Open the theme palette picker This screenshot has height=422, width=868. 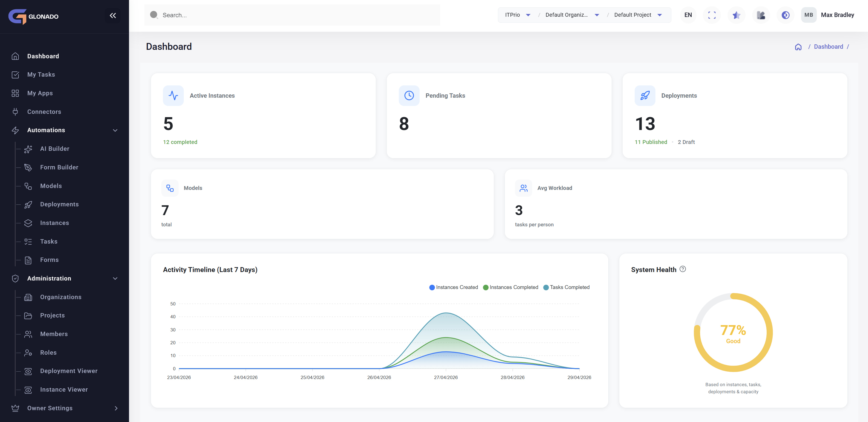761,15
